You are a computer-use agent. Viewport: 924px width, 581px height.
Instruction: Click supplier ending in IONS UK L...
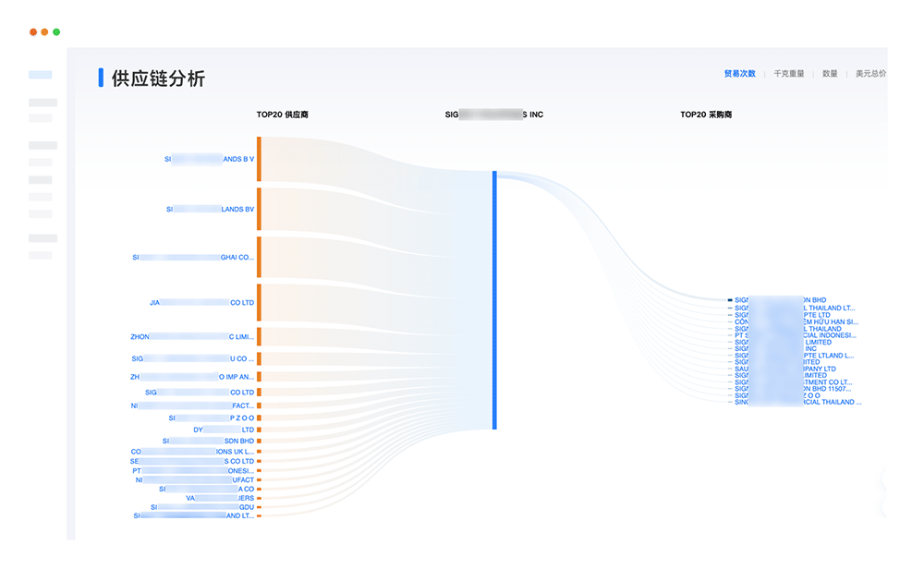(192, 452)
